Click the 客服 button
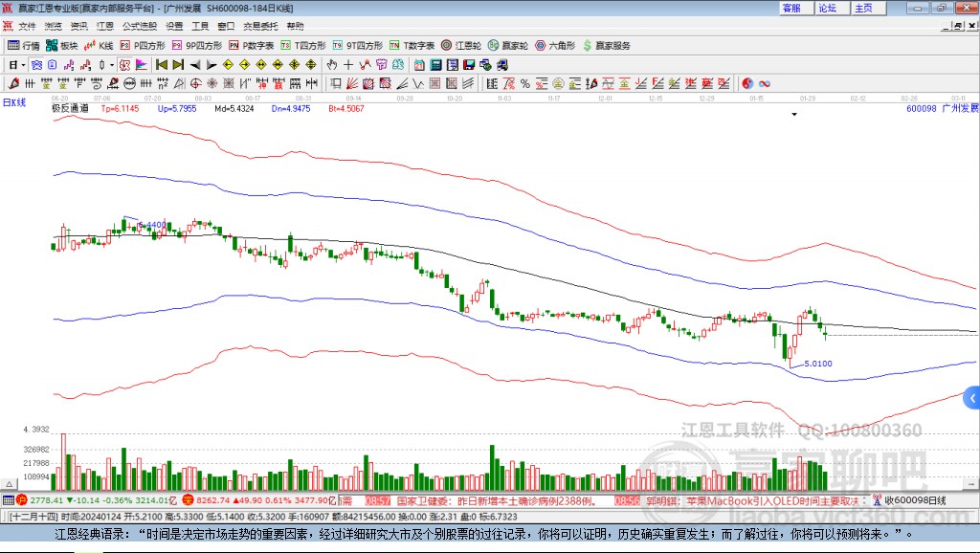This screenshot has width=980, height=553. click(x=796, y=8)
